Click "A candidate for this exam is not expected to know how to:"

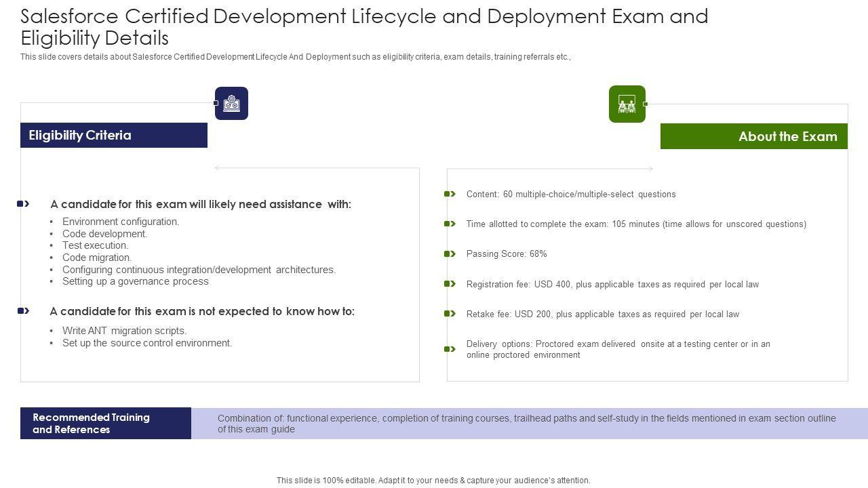coord(202,311)
